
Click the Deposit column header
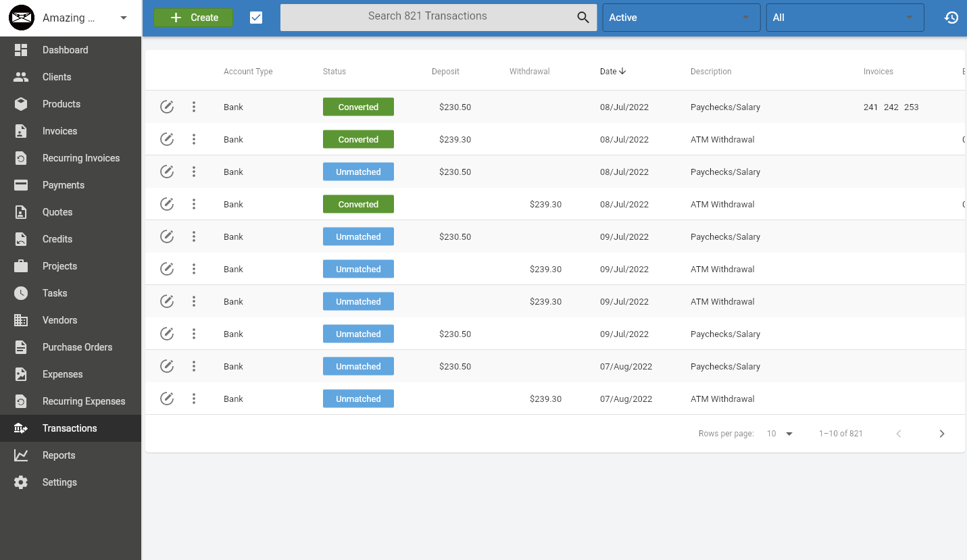(445, 72)
